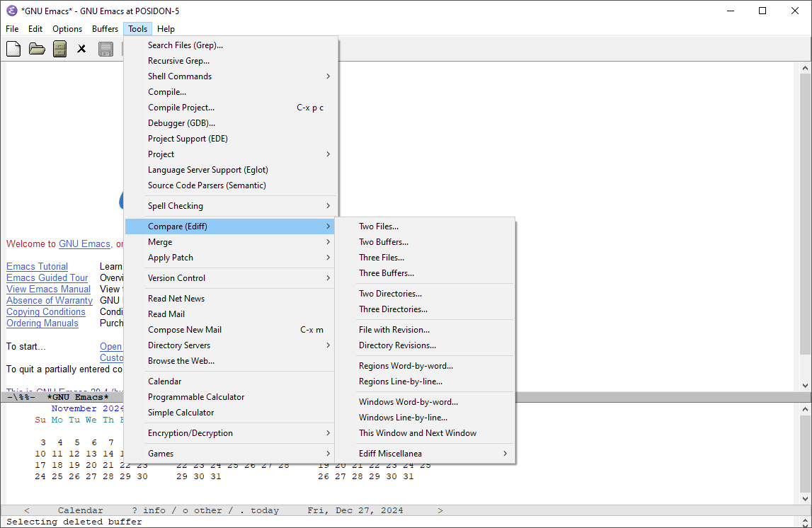Click the Emacs logo in title bar
Image resolution: width=812 pixels, height=528 pixels.
[11, 11]
